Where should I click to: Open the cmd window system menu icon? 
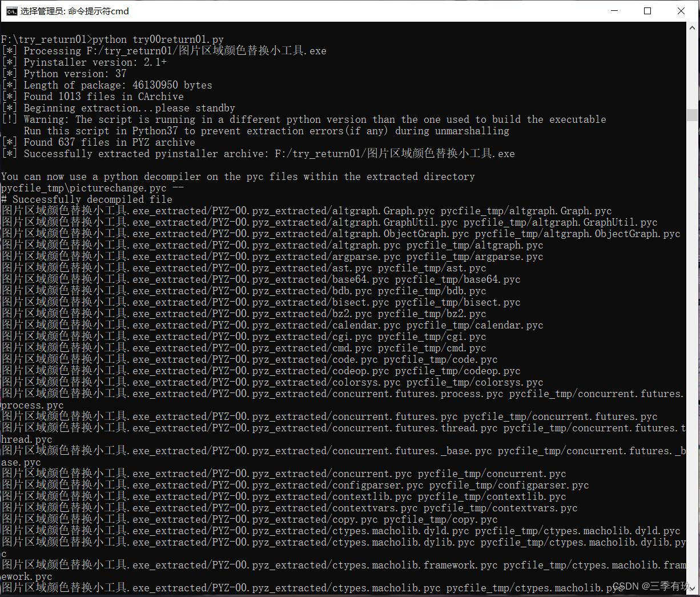[11, 11]
